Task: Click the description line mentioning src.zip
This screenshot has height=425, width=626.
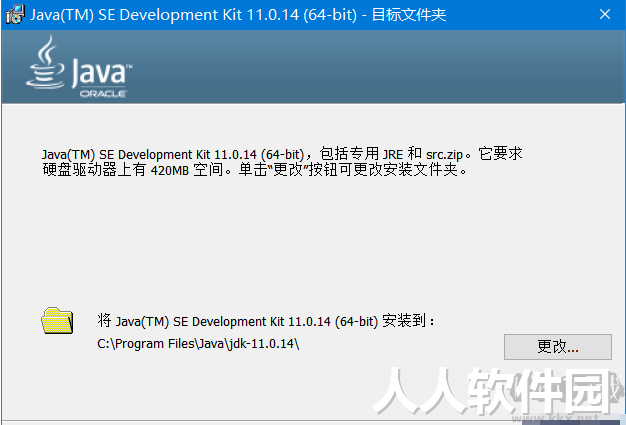Action: 282,154
